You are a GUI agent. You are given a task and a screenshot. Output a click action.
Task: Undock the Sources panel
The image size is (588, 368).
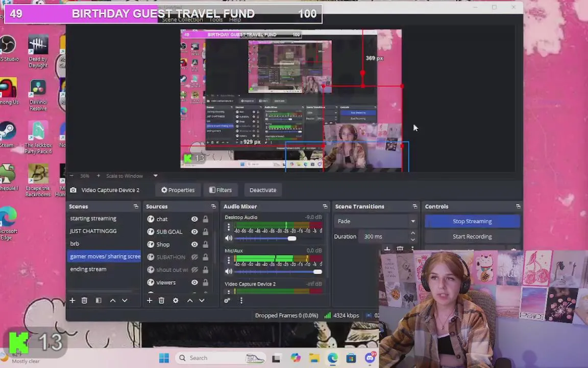213,206
